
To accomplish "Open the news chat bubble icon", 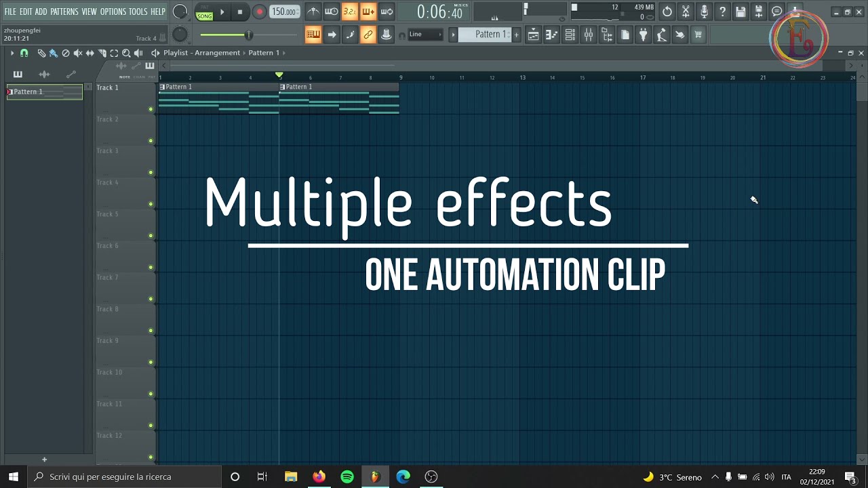I will [x=777, y=12].
